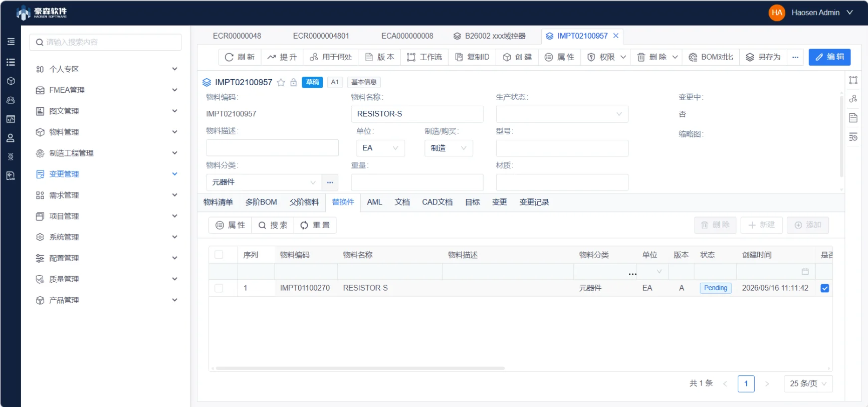Image resolution: width=868 pixels, height=407 pixels.
Task: Toggle the hamburger menu collapse icon
Action: click(x=11, y=42)
